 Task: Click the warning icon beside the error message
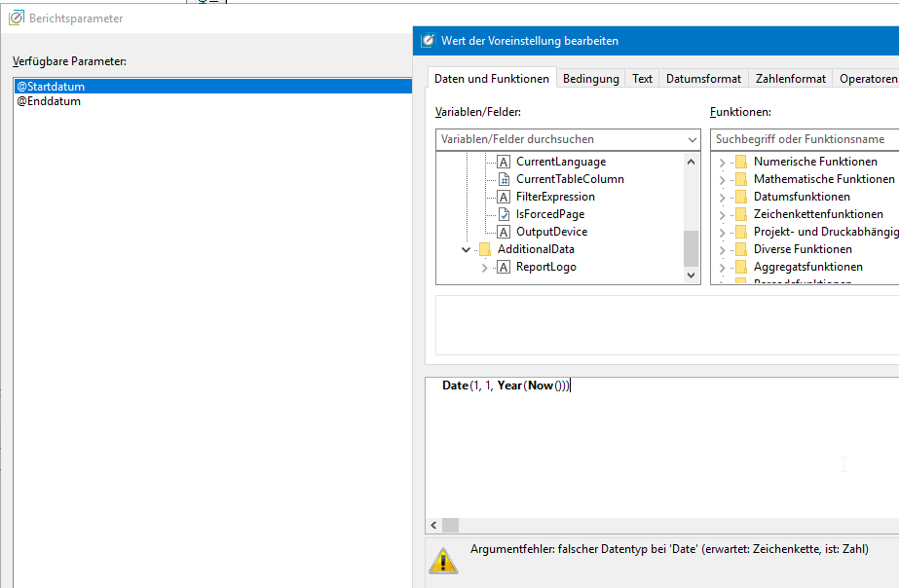444,559
